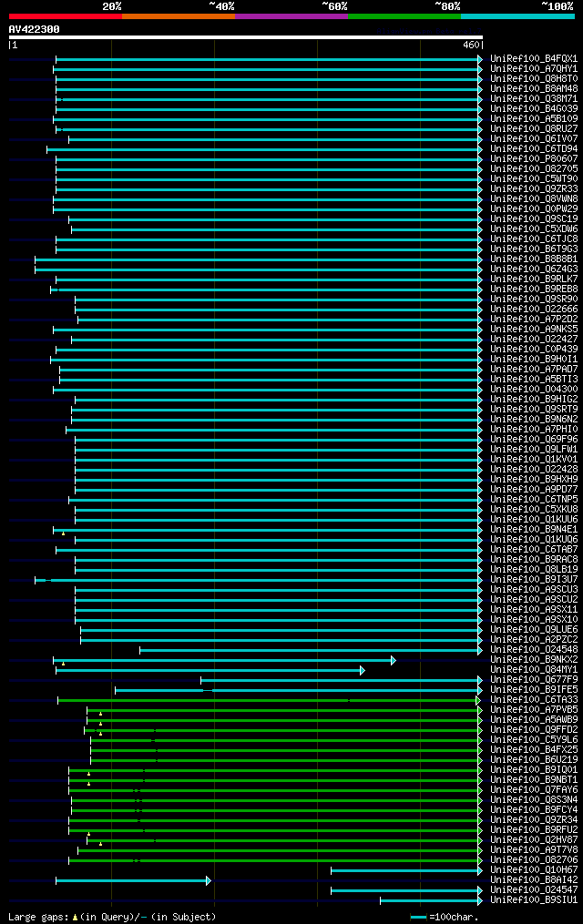Click the purple ~60% legend segment
The image size is (583, 924).
click(291, 16)
